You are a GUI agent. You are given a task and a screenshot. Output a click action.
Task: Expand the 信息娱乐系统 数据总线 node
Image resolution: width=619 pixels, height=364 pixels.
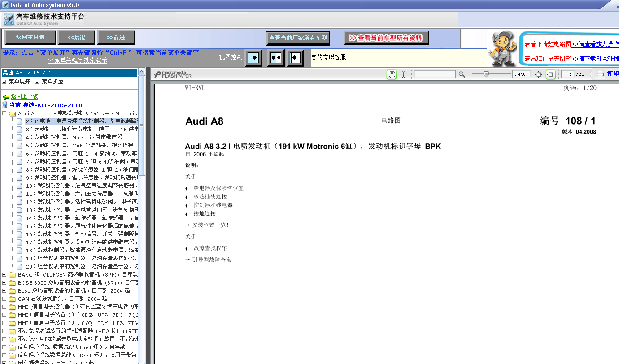coord(4,347)
